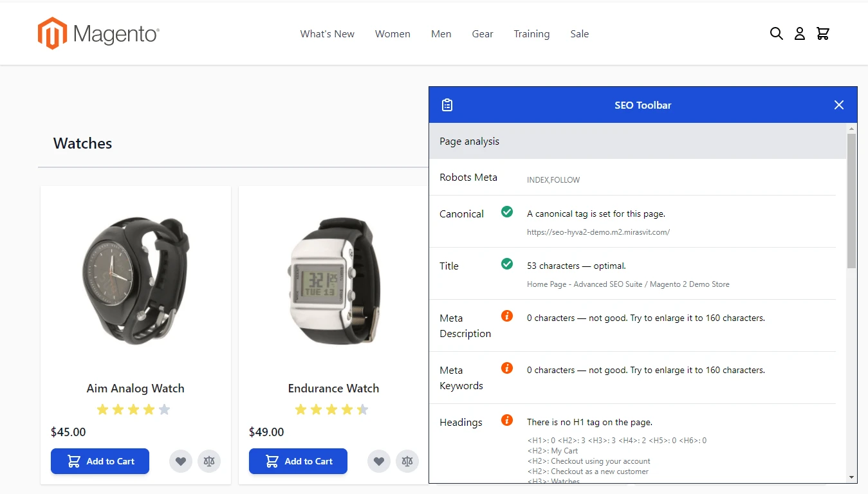Click Meta Description warning info icon
Viewport: 868px width, 494px height.
pos(507,316)
